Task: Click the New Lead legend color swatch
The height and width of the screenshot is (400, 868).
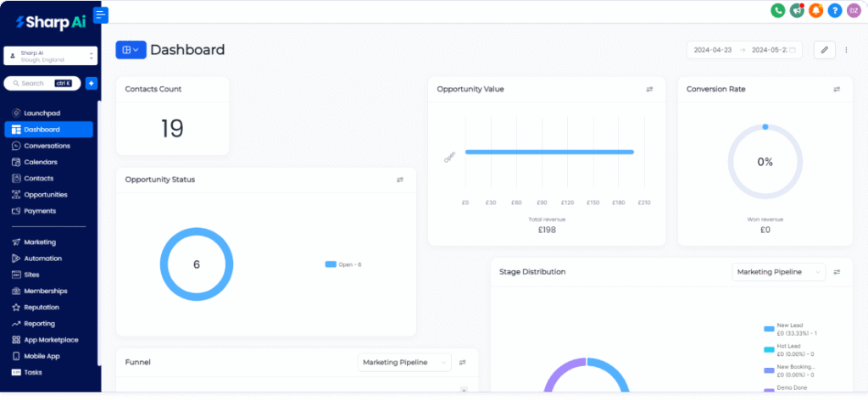Action: pos(769,328)
